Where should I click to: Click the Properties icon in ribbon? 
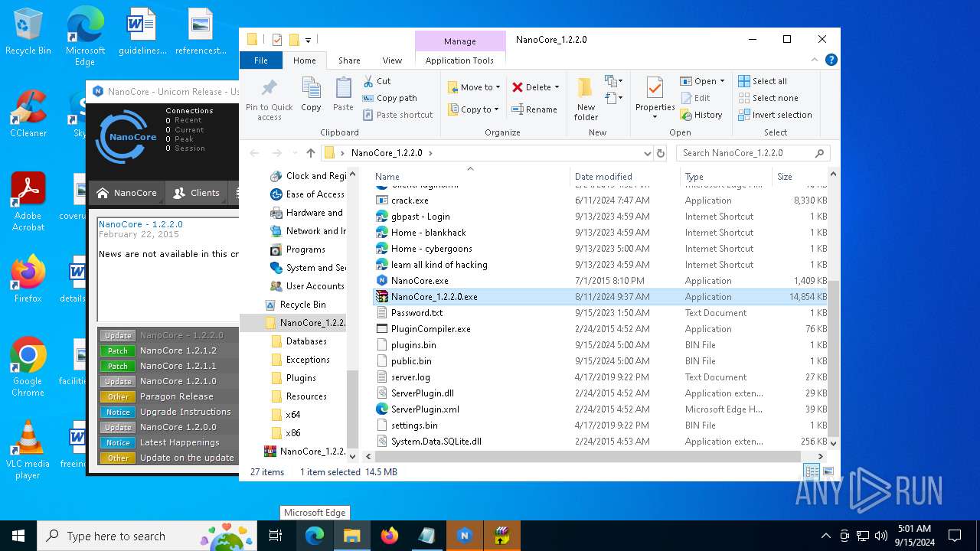(x=655, y=99)
